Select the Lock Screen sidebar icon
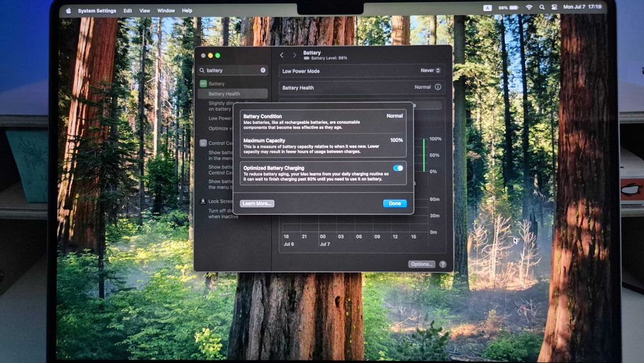Screen dimensions: 644x363 click(203, 201)
